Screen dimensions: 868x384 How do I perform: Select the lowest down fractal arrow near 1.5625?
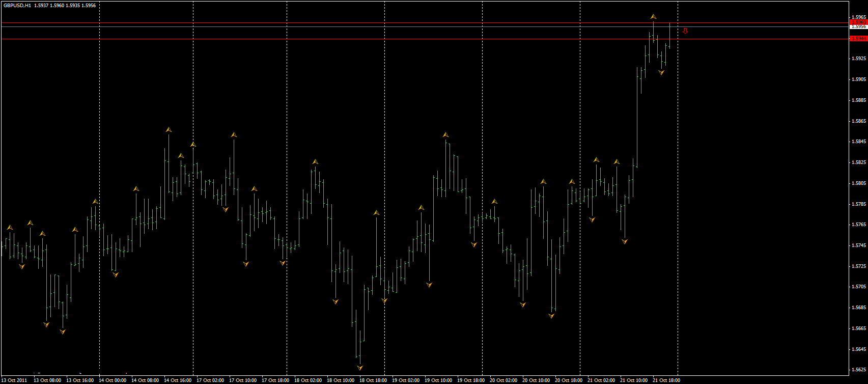click(360, 367)
